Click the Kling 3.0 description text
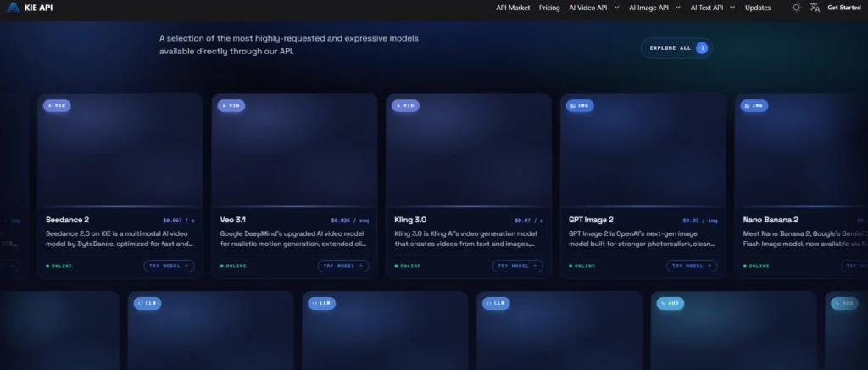The width and height of the screenshot is (868, 370). coord(465,238)
